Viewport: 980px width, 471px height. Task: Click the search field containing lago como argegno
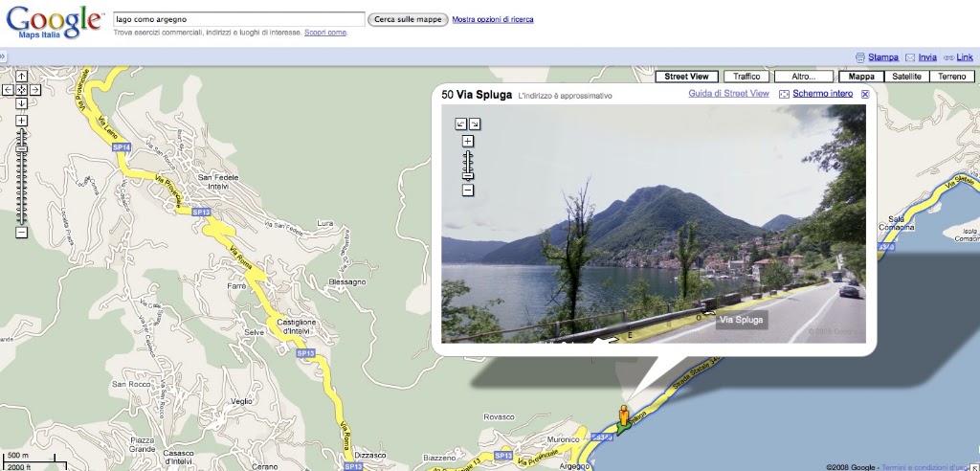click(238, 19)
